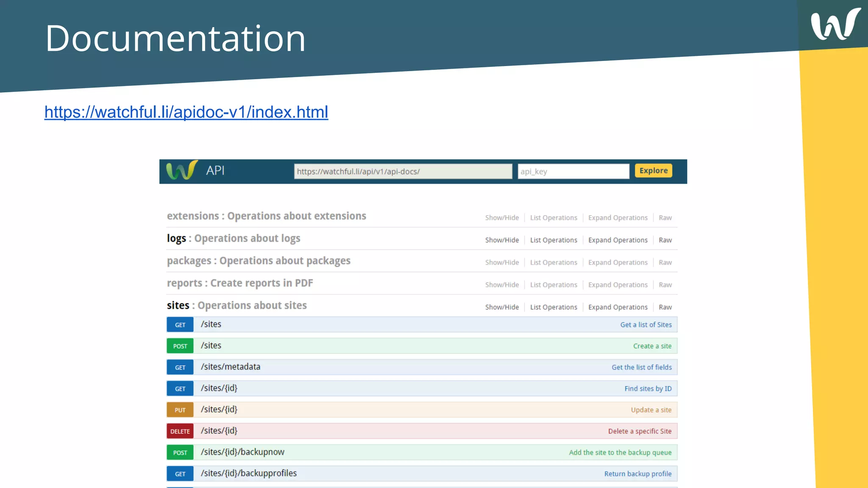Screen dimensions: 868x488
Task: Click the white Watchful logo in slide corner
Action: pos(835,24)
